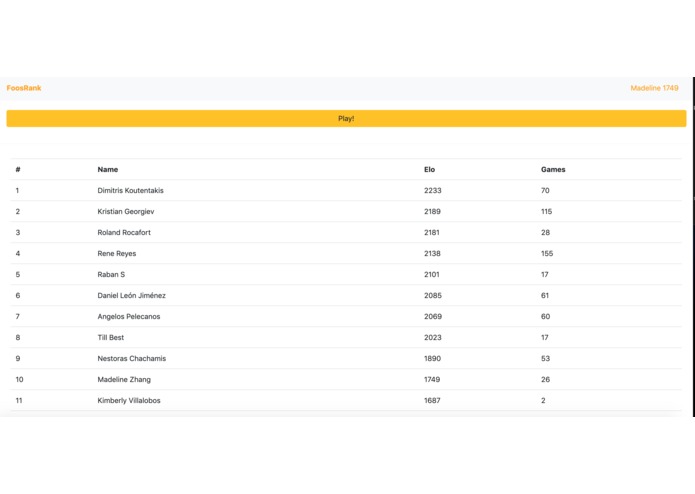Click games count 70

tap(545, 190)
